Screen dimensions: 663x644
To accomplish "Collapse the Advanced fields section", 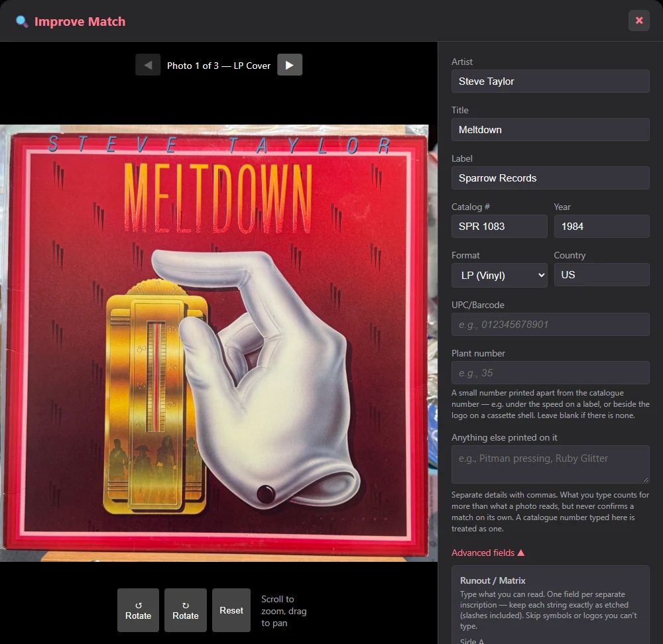I will [488, 553].
